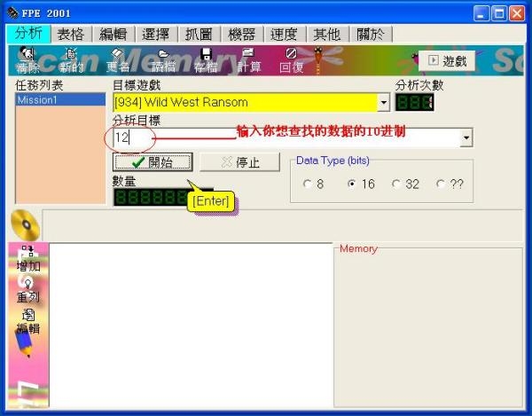Open the 速度 tab
Image resolution: width=532 pixels, height=416 pixels.
pos(283,34)
